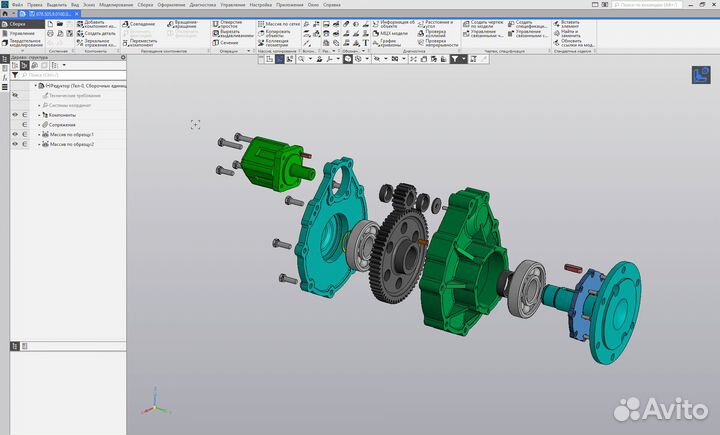Close the open document tab
Screen dimensions: 720x435
coord(77,14)
